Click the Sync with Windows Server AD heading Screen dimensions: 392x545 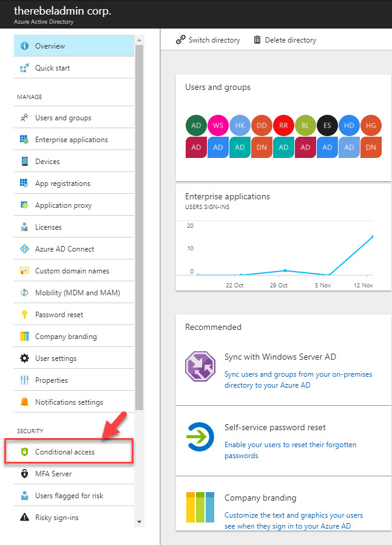pos(280,357)
